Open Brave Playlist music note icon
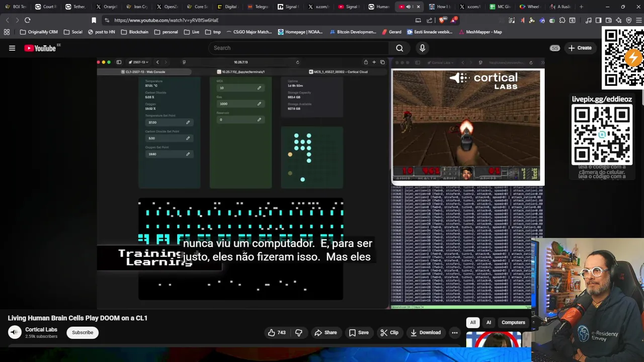 pos(588,20)
